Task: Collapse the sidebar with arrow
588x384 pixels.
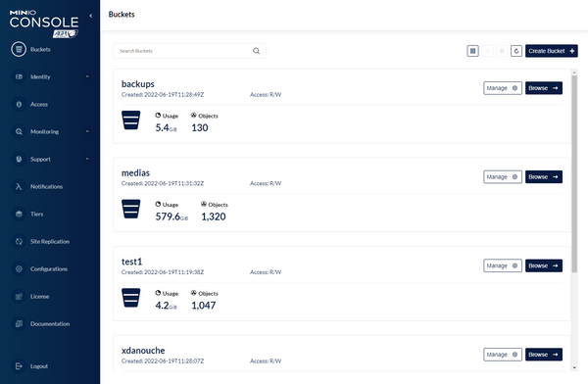Action: tap(91, 16)
